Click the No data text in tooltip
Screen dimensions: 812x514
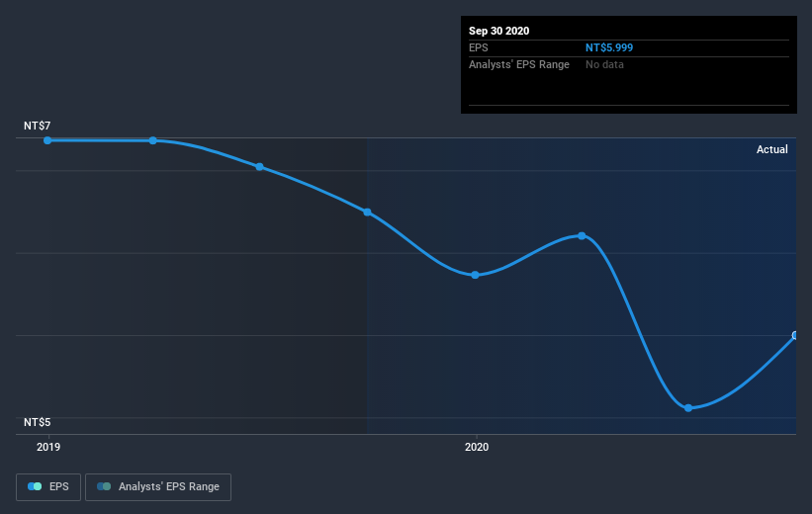click(x=604, y=64)
